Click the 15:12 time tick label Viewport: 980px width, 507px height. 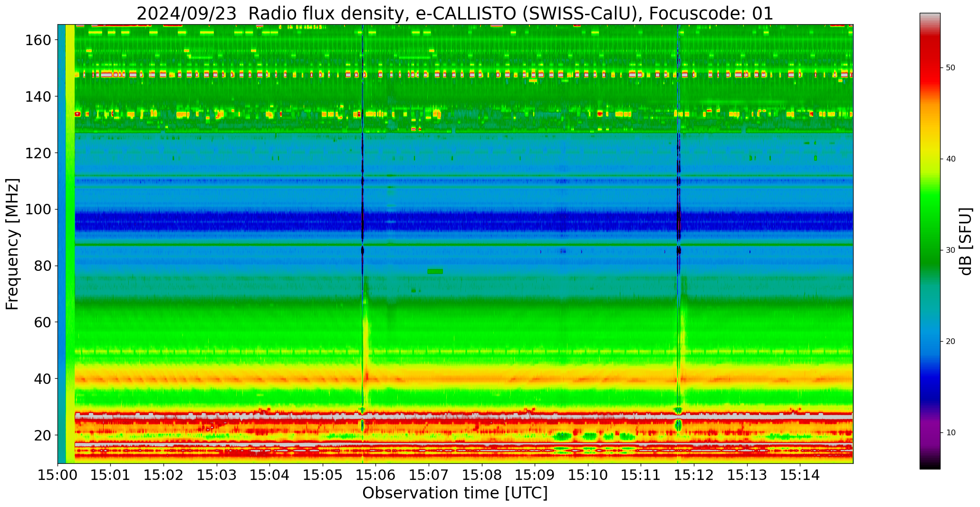coord(694,474)
